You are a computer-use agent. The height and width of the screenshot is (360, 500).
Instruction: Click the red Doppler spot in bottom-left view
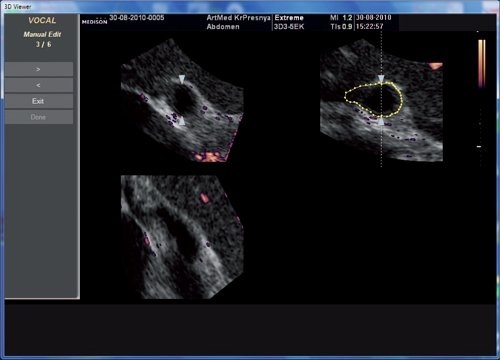[204, 198]
